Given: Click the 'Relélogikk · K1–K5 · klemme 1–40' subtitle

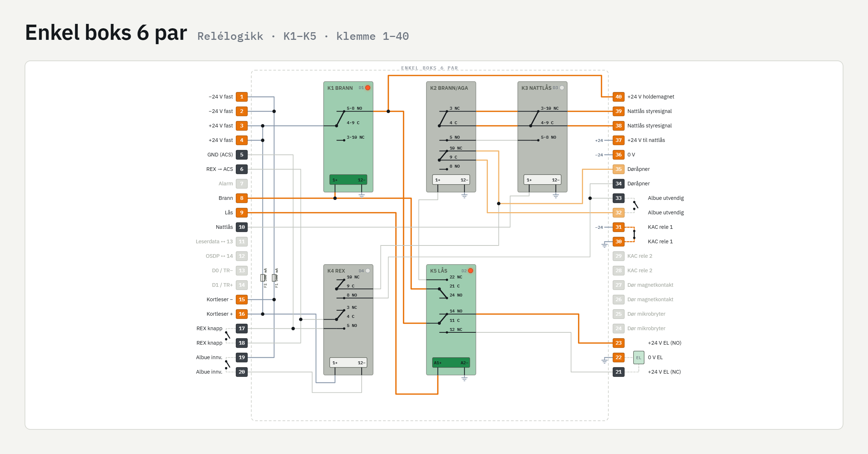Looking at the screenshot, I should [x=303, y=36].
